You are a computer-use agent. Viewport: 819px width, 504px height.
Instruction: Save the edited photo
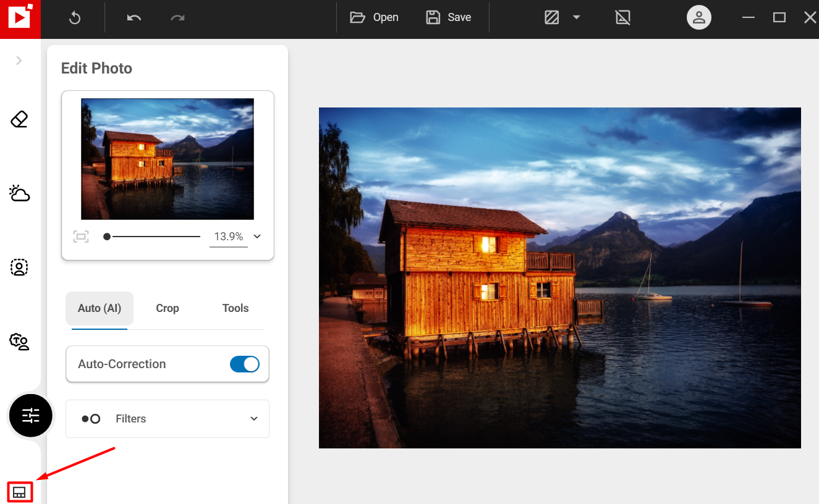[x=449, y=17]
